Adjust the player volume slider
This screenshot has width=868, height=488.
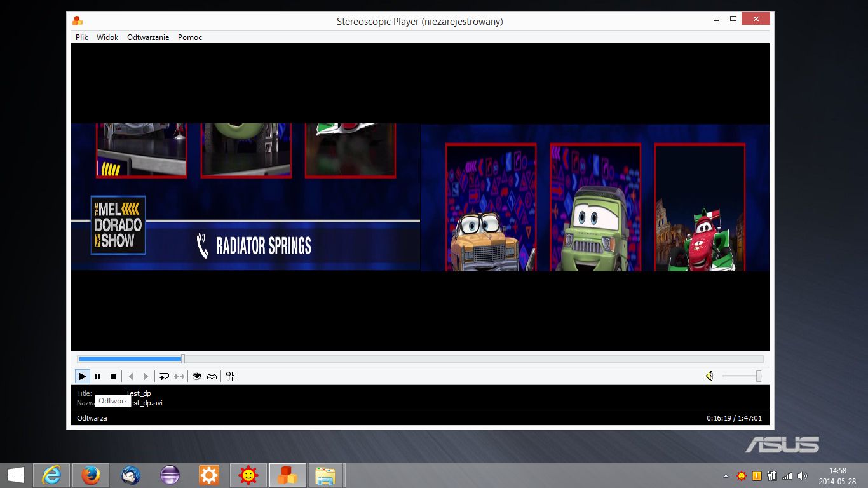coord(742,376)
